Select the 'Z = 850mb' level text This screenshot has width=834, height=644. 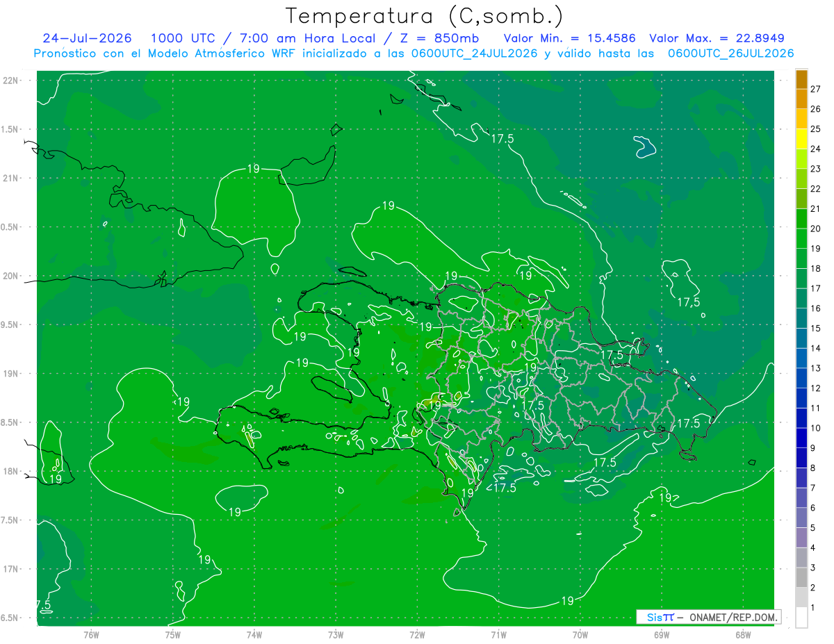440,38
